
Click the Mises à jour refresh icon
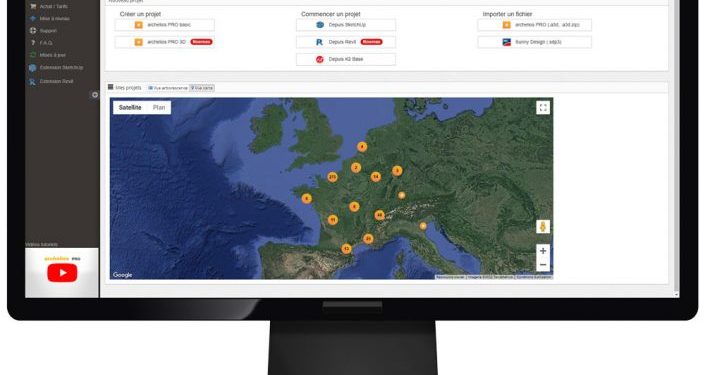pos(32,55)
